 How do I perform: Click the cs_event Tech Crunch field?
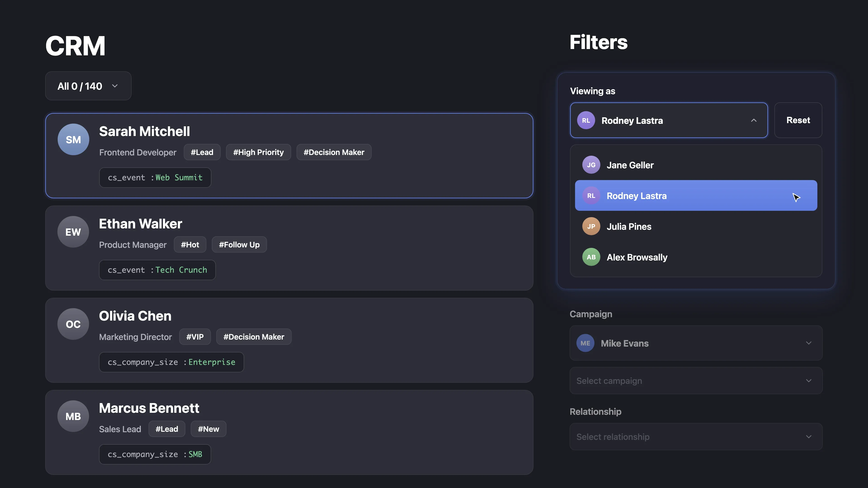[x=157, y=270]
